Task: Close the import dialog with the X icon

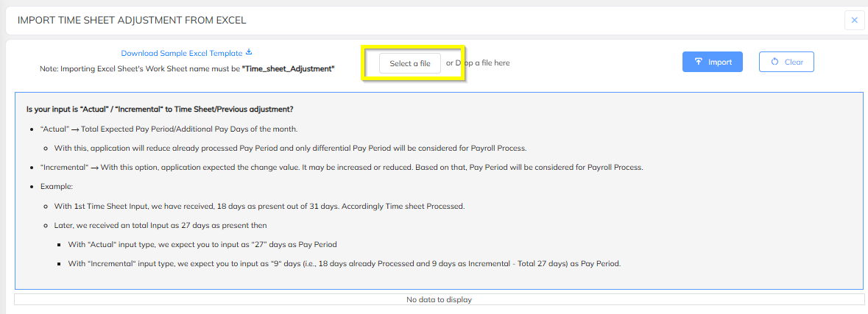Action: point(854,21)
